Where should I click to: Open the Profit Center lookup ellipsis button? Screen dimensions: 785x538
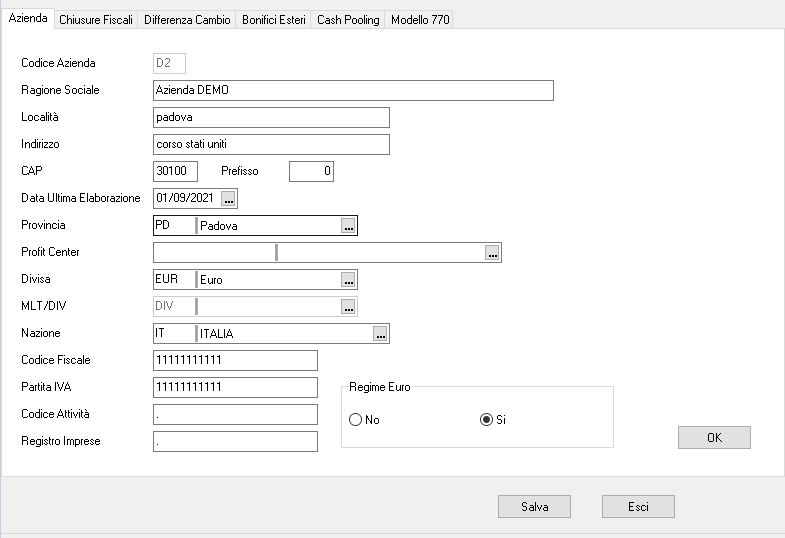tap(492, 253)
